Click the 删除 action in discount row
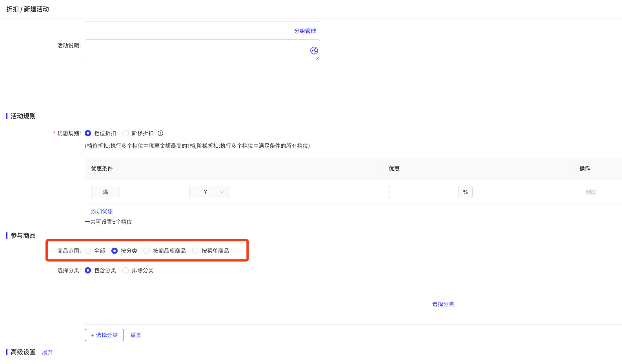 point(591,192)
